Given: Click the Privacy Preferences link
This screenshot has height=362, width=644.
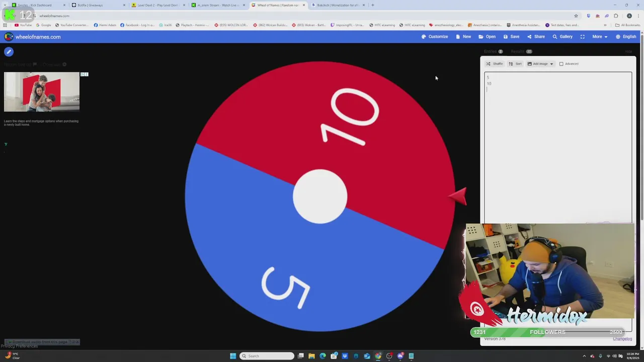Looking at the screenshot, I should (x=19, y=346).
